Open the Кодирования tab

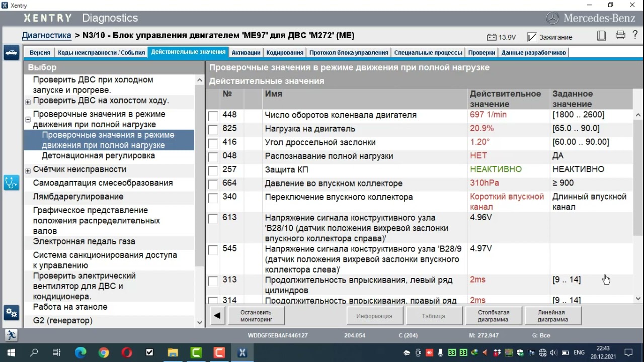(x=285, y=53)
